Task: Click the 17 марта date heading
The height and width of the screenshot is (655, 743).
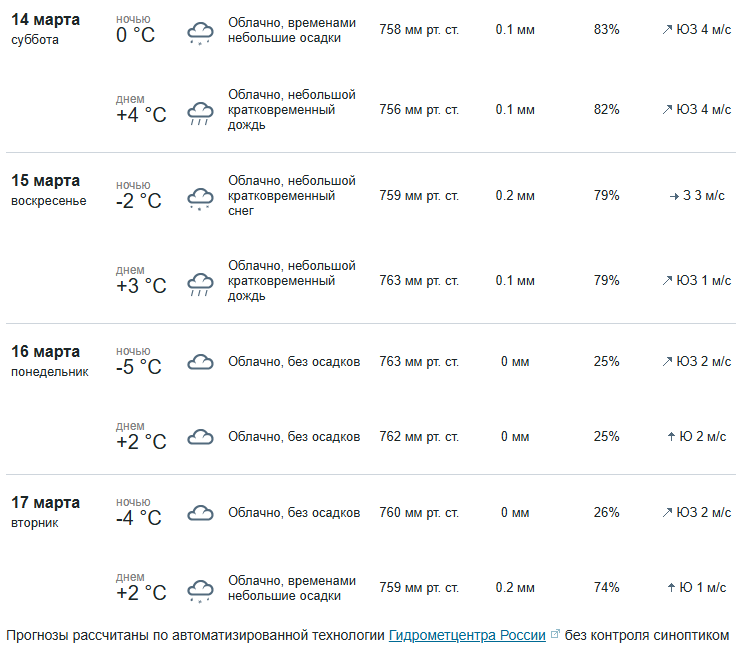Action: tap(46, 503)
